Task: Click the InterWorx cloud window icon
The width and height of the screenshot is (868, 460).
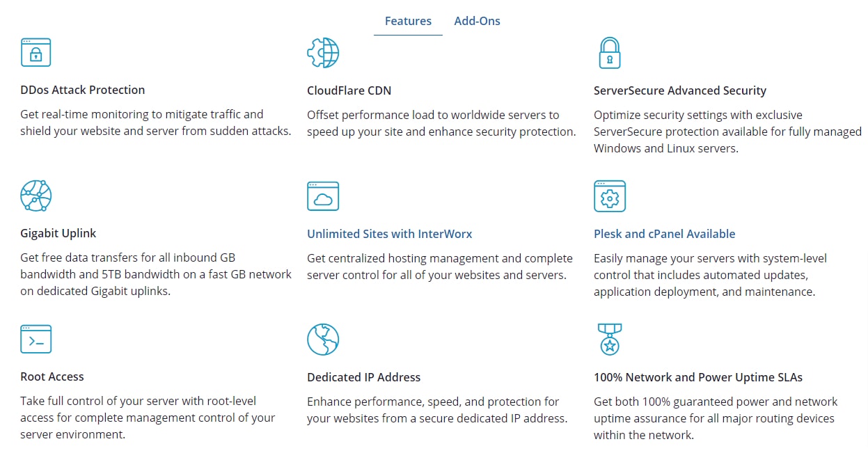Action: point(323,196)
